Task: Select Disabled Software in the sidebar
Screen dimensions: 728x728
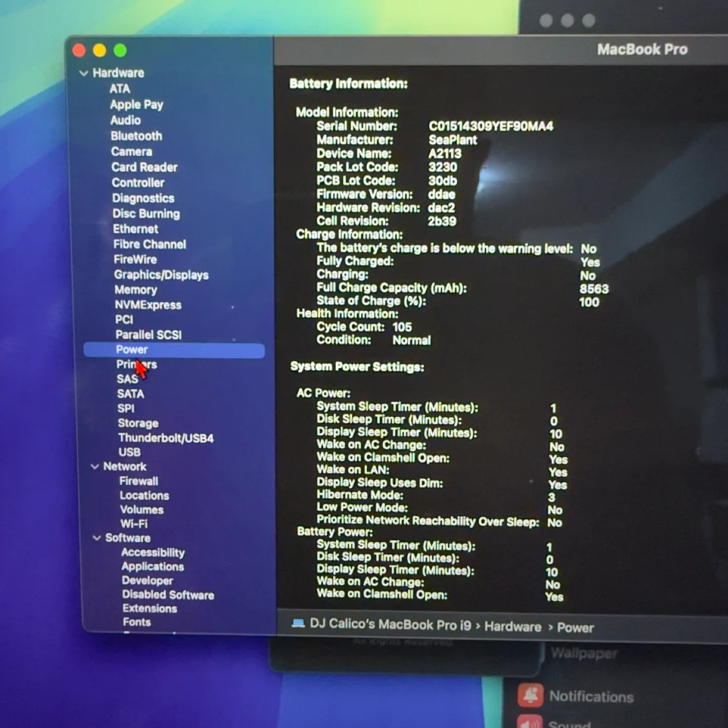Action: pyautogui.click(x=168, y=595)
